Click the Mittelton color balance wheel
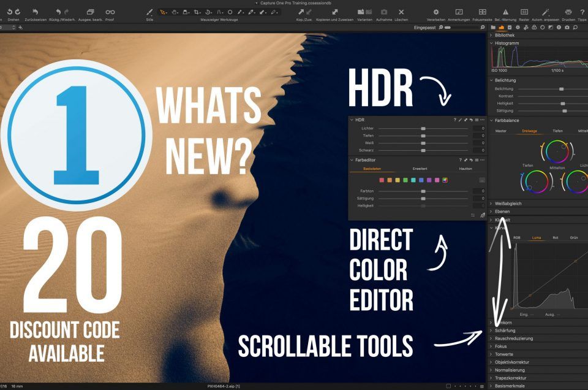 (557, 151)
